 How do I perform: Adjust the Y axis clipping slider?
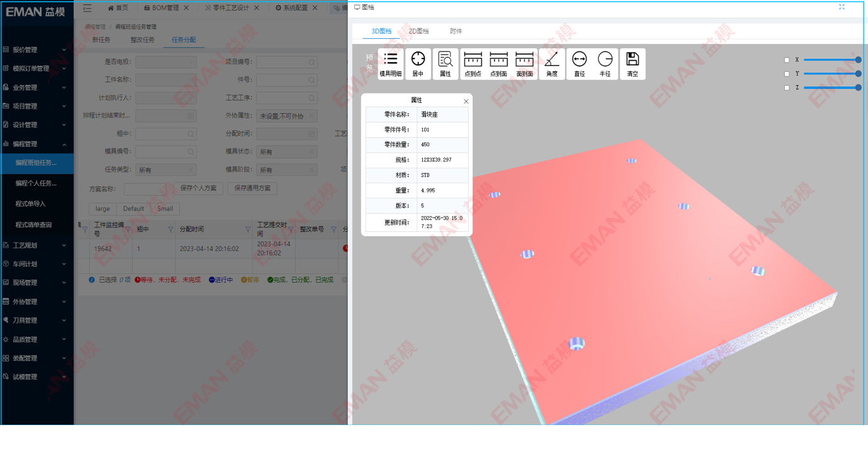click(832, 74)
